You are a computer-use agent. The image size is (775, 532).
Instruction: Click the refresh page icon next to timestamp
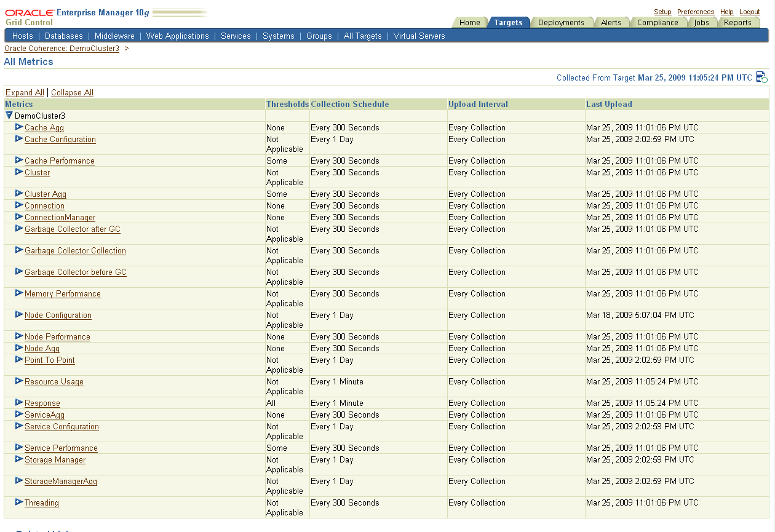pyautogui.click(x=762, y=77)
